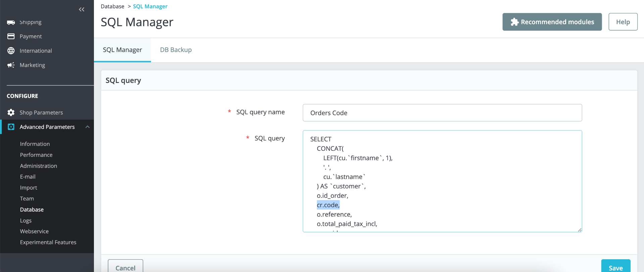Collapse the sidebar with double-chevron icon
Image resolution: width=644 pixels, height=272 pixels.
click(82, 9)
